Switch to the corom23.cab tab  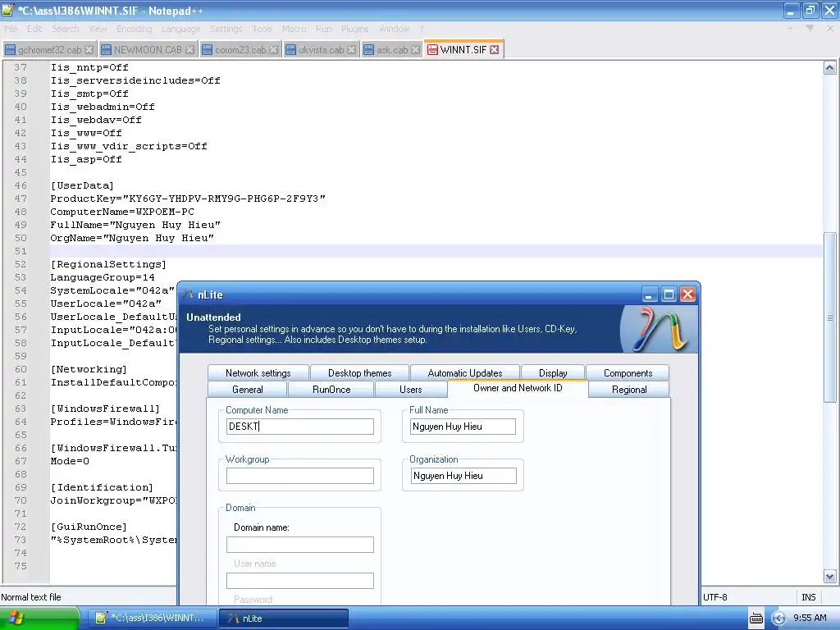click(x=240, y=50)
